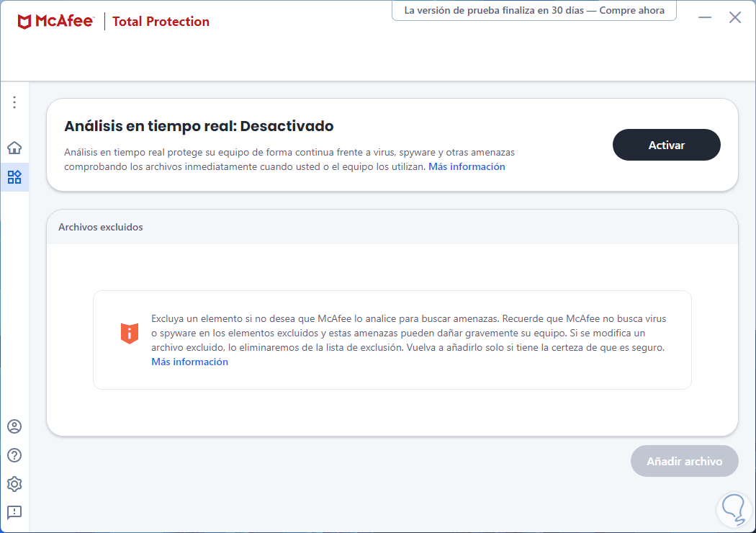Open the three-dot sidebar menu
Image resolution: width=756 pixels, height=533 pixels.
(x=14, y=102)
